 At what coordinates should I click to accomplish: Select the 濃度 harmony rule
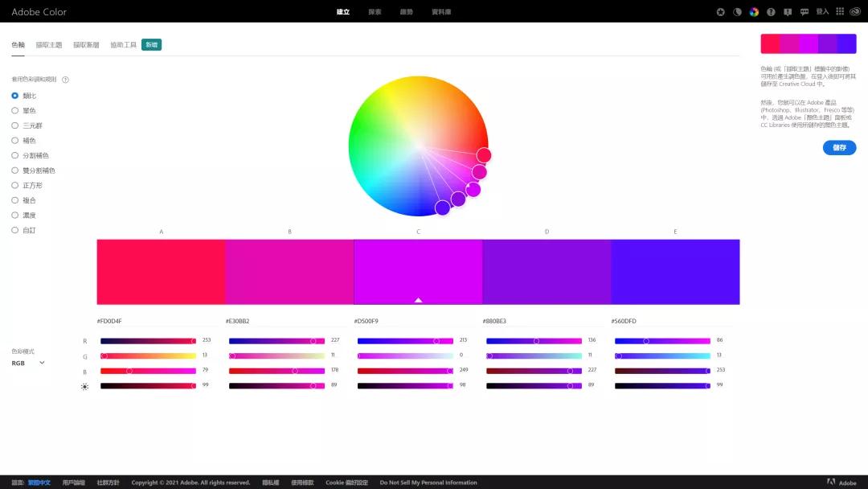coord(24,216)
